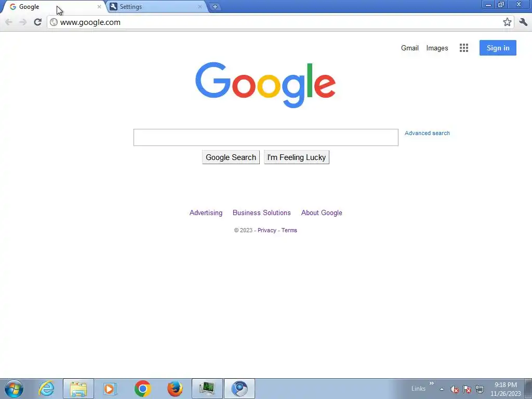532x399 pixels.
Task: Click the site info globe icon
Action: (54, 22)
